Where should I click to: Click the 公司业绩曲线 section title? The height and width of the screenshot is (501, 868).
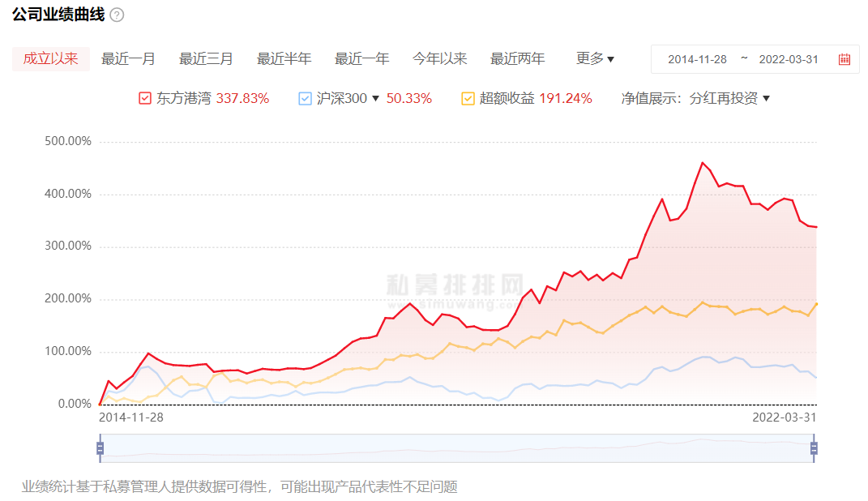(58, 15)
